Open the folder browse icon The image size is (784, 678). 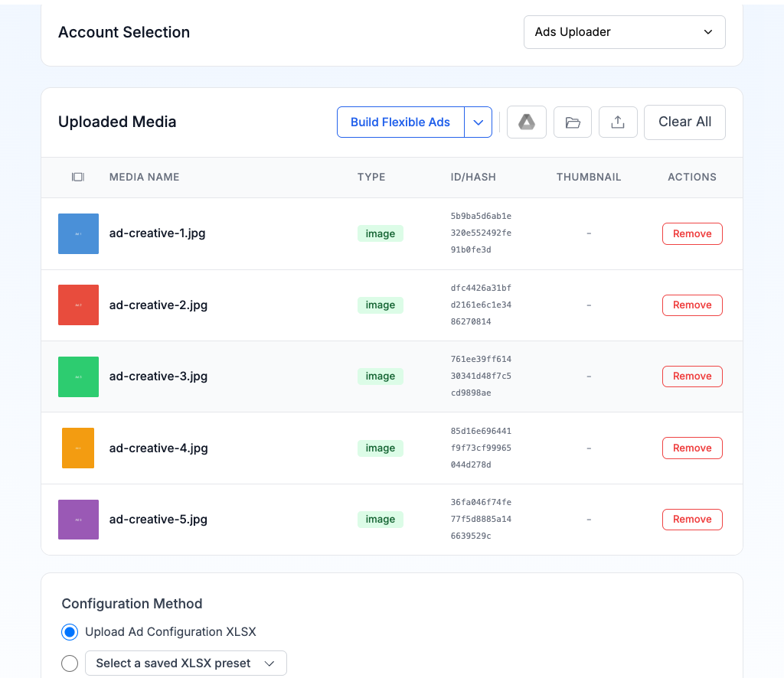coord(573,122)
